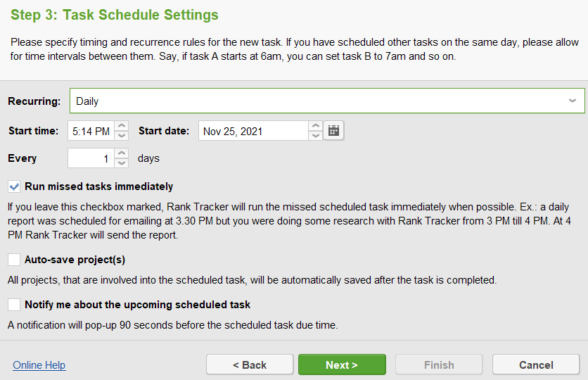Go to the Next step
This screenshot has height=380, width=588.
coord(342,365)
